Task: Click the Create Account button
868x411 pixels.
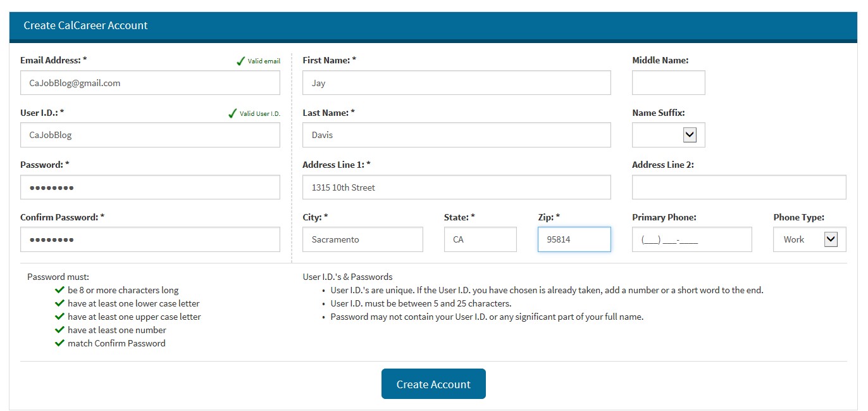Action: 433,384
